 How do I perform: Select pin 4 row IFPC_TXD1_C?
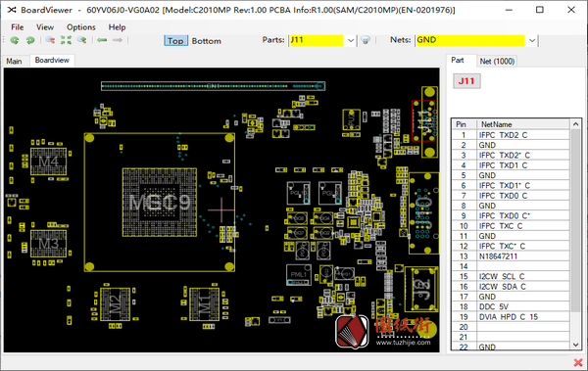[x=511, y=165]
